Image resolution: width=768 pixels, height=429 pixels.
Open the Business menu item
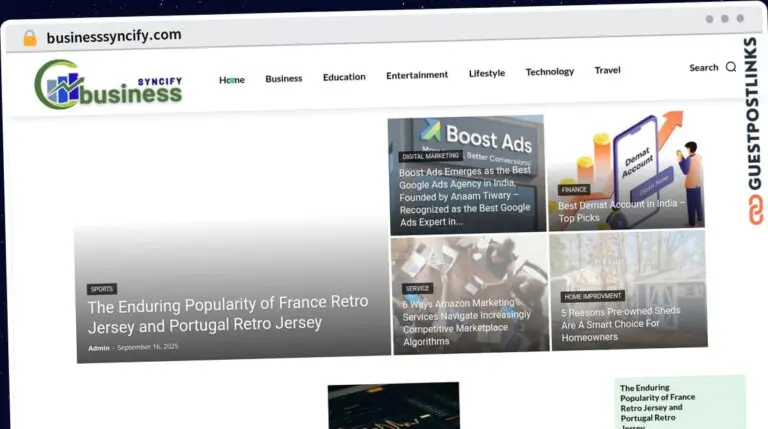point(283,78)
